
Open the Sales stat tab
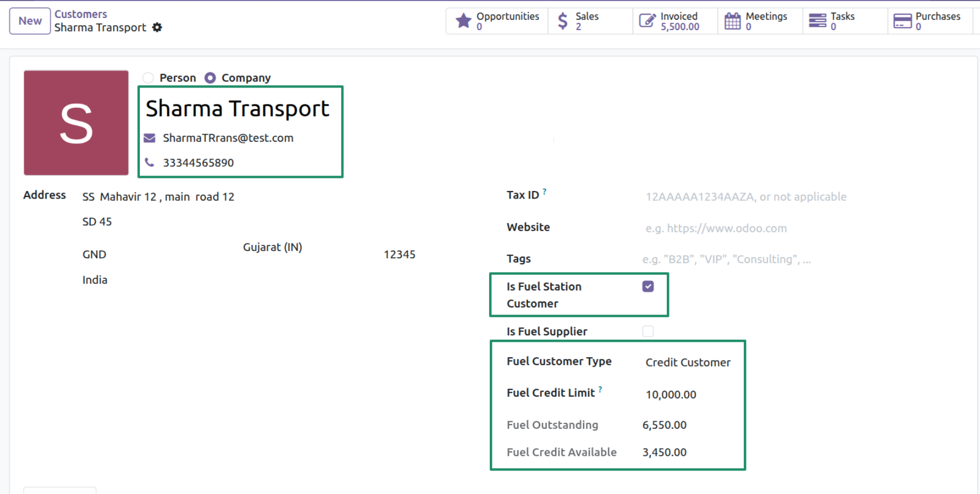(x=590, y=21)
